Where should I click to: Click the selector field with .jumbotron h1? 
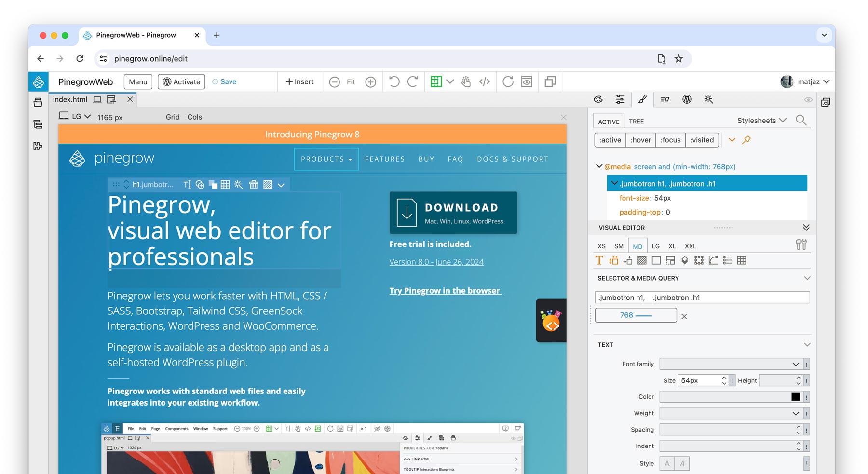pos(702,298)
